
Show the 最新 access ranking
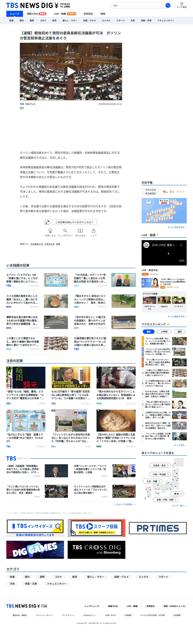point(149,332)
